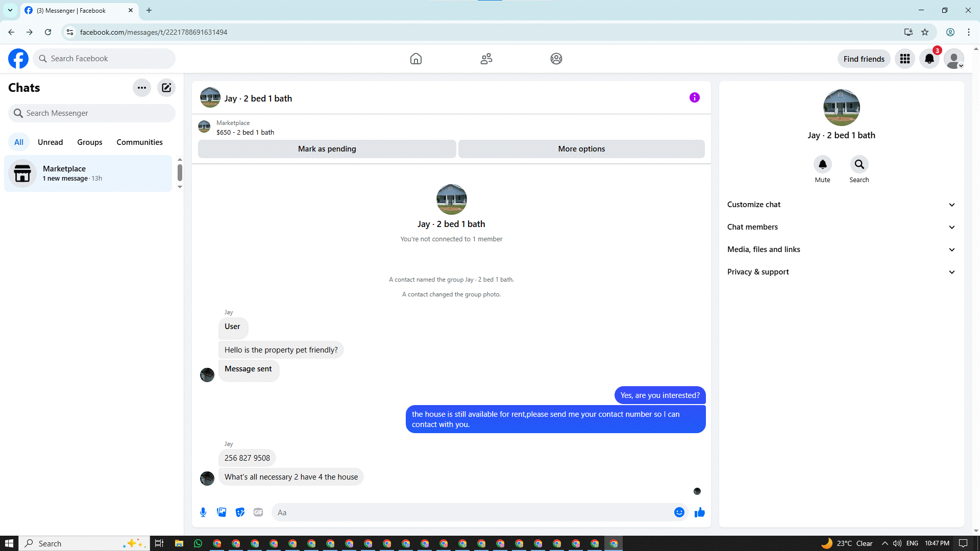Viewport: 980px width, 551px height.
Task: Click the voice clip microphone icon
Action: click(203, 512)
